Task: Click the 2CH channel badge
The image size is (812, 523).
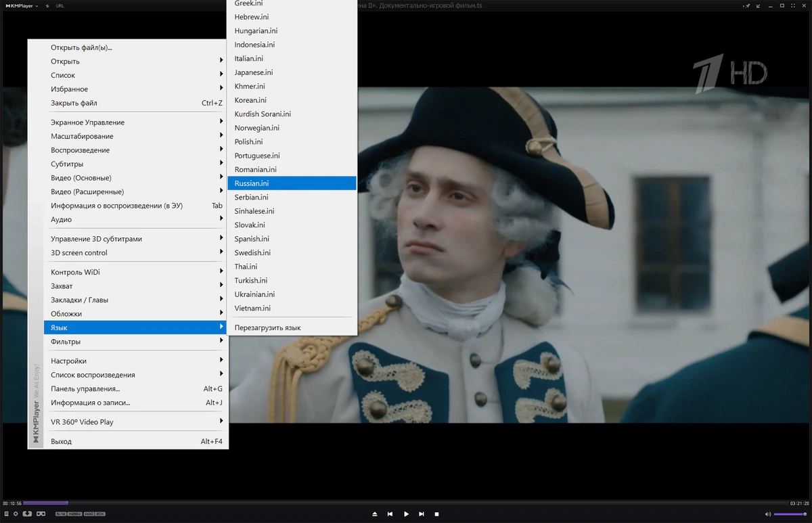Action: [100, 514]
